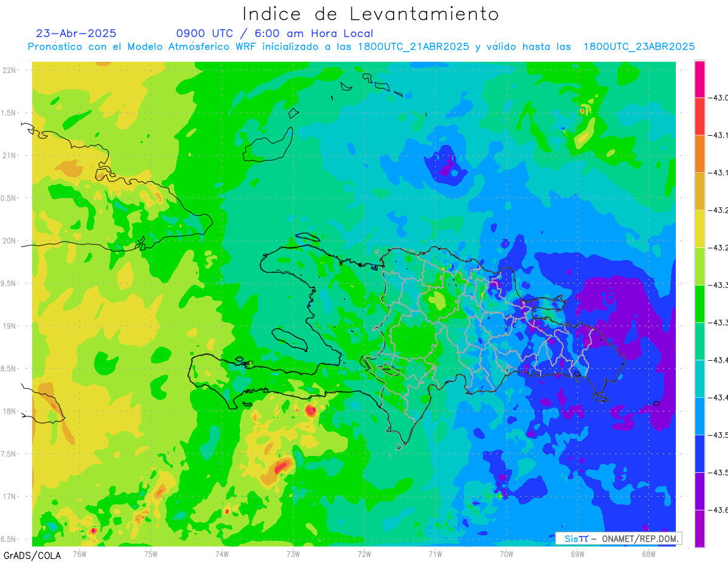Screen dimensions: 728x562
Task: Pick the bright green color bar segment
Action: [x=699, y=304]
